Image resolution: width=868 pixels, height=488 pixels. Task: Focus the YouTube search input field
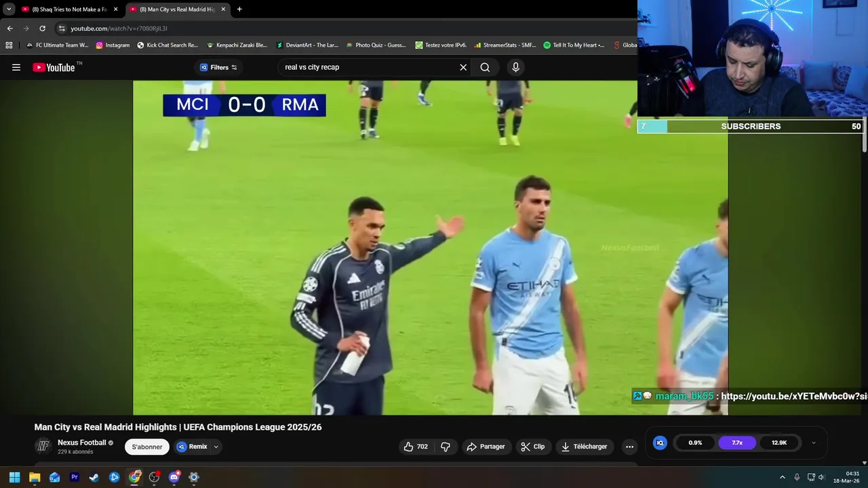370,67
